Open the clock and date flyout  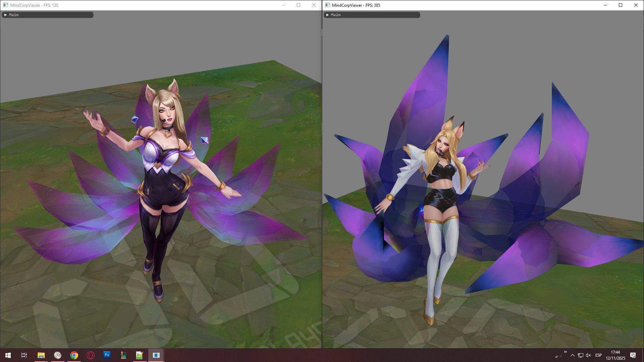[615, 355]
